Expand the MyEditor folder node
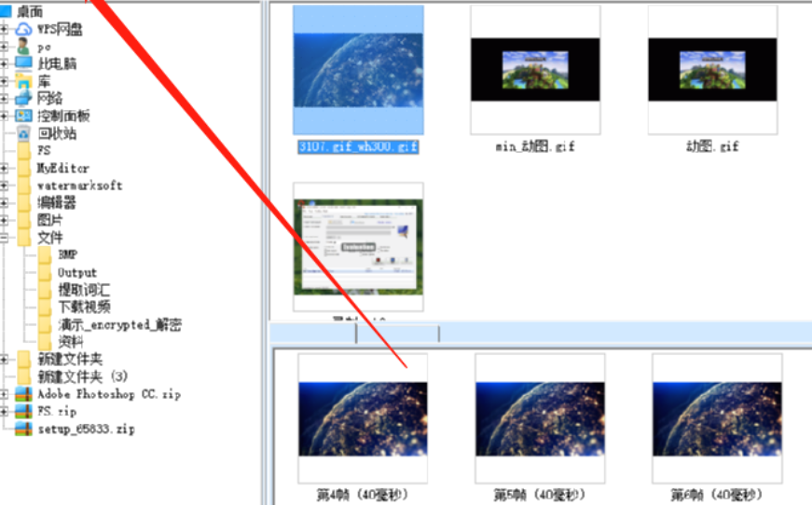 point(4,168)
